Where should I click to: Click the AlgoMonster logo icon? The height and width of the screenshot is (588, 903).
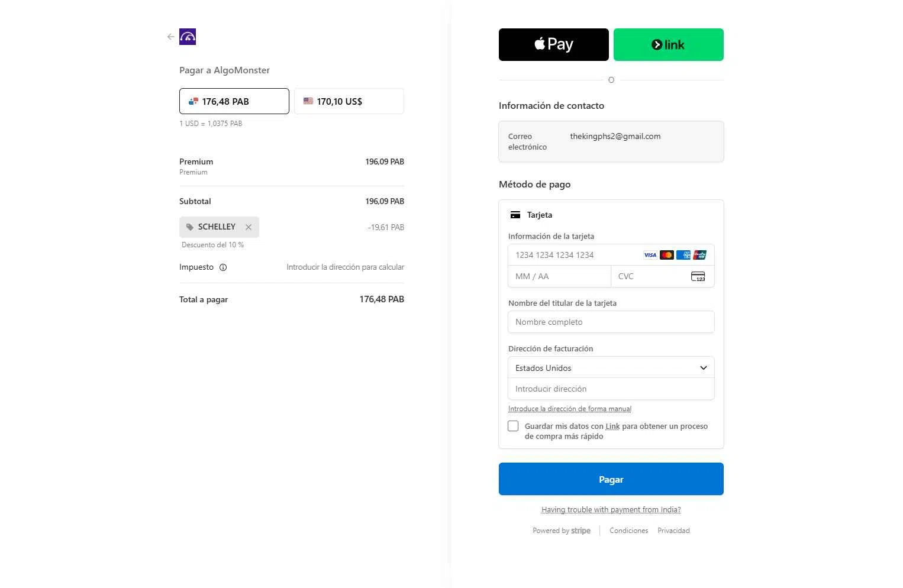tap(188, 37)
